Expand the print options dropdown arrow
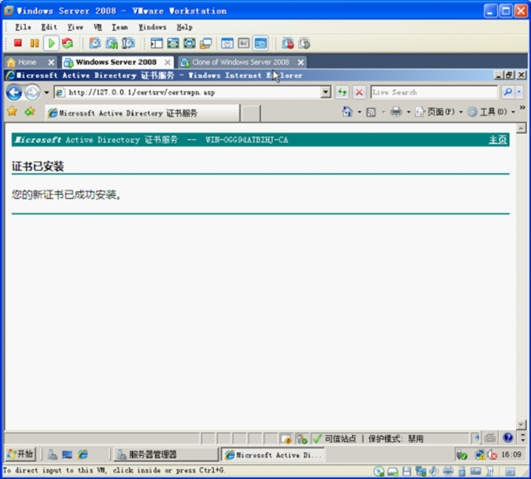This screenshot has height=479, width=531. 408,112
